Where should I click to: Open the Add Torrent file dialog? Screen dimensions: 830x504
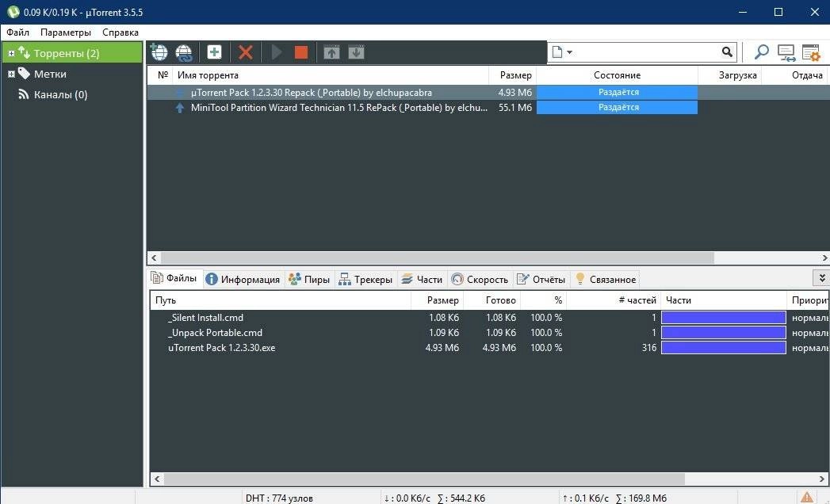point(214,52)
